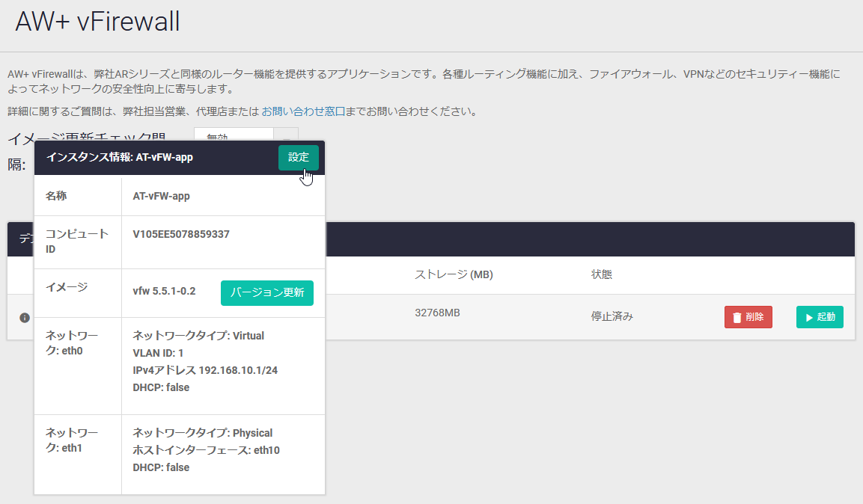Select the ネットワークタイプ: Virtual text

pyautogui.click(x=198, y=336)
